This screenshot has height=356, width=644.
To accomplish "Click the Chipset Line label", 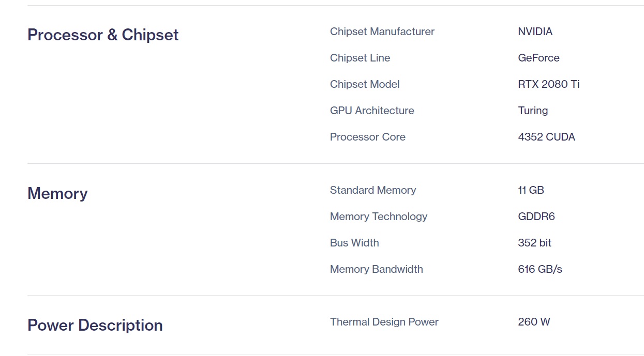I will (360, 58).
